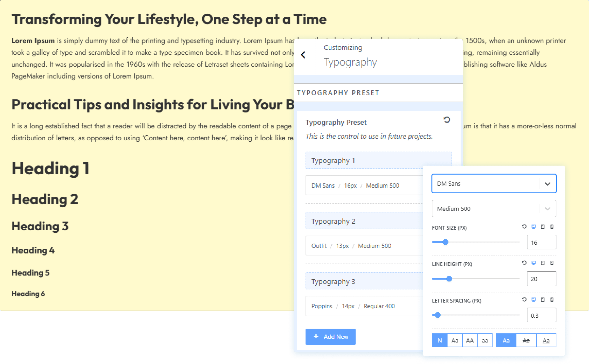Click the Letter Spacing input field
This screenshot has height=364, width=589.
point(541,315)
